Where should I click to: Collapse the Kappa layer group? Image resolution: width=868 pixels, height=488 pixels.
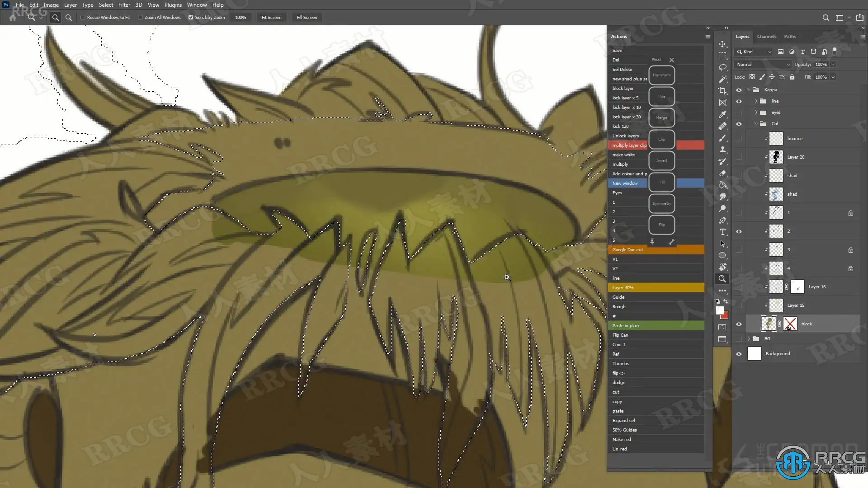749,90
